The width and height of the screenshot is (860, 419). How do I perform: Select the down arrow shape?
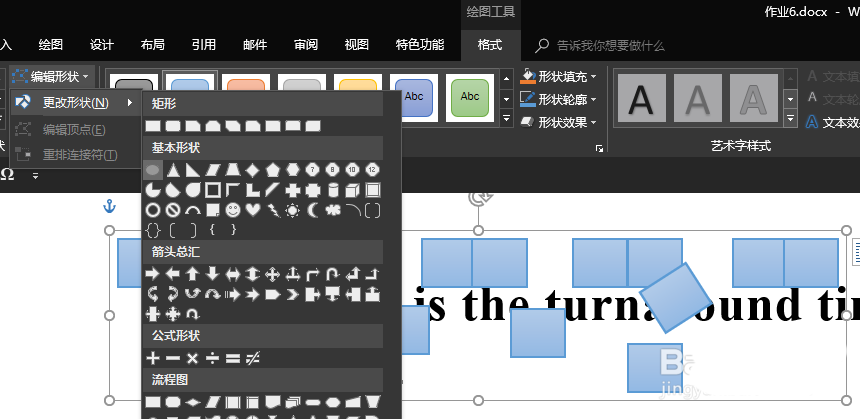point(212,274)
